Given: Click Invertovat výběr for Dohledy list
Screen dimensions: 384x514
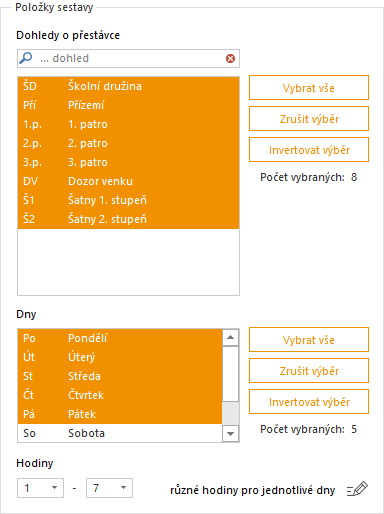Looking at the screenshot, I should click(x=309, y=150).
